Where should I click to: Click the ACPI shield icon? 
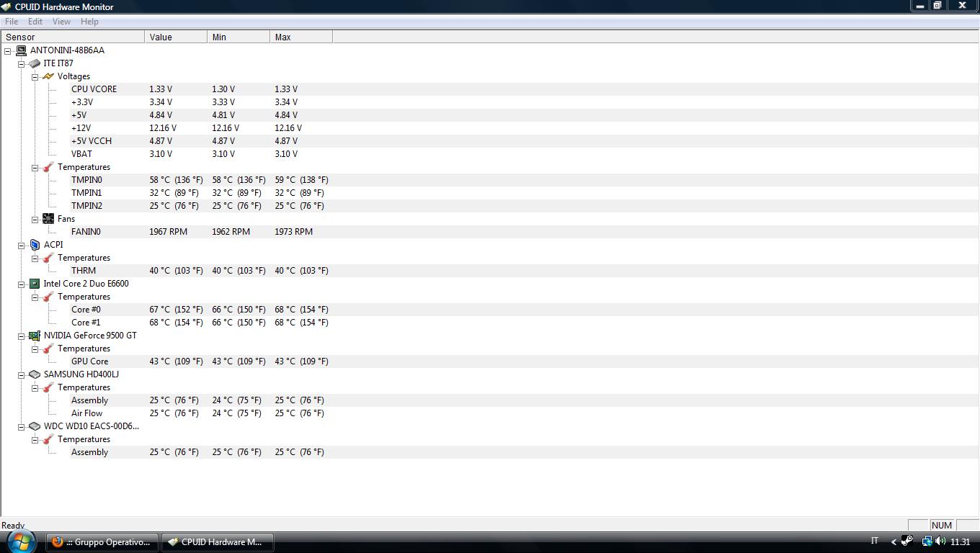tap(35, 245)
